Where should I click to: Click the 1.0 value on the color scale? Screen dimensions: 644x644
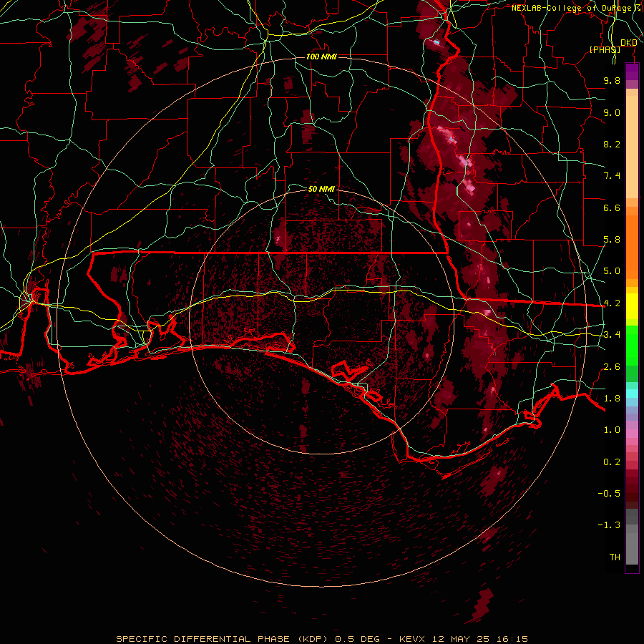(612, 430)
